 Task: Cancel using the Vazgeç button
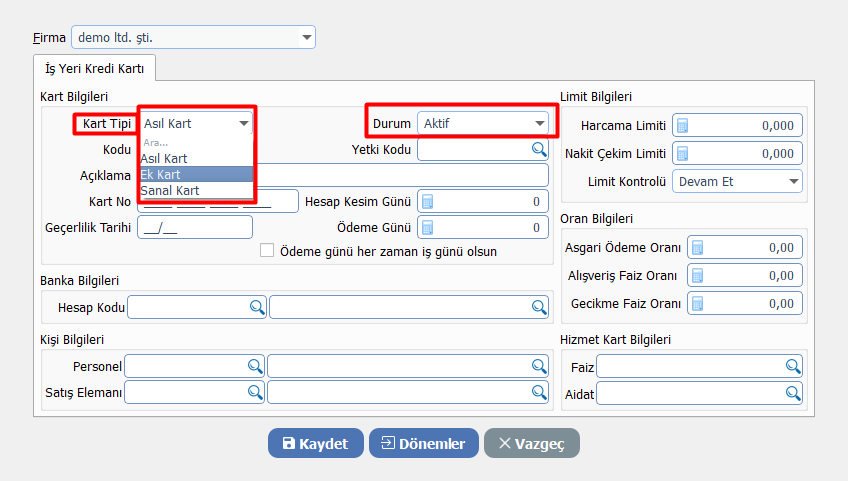pyautogui.click(x=531, y=444)
